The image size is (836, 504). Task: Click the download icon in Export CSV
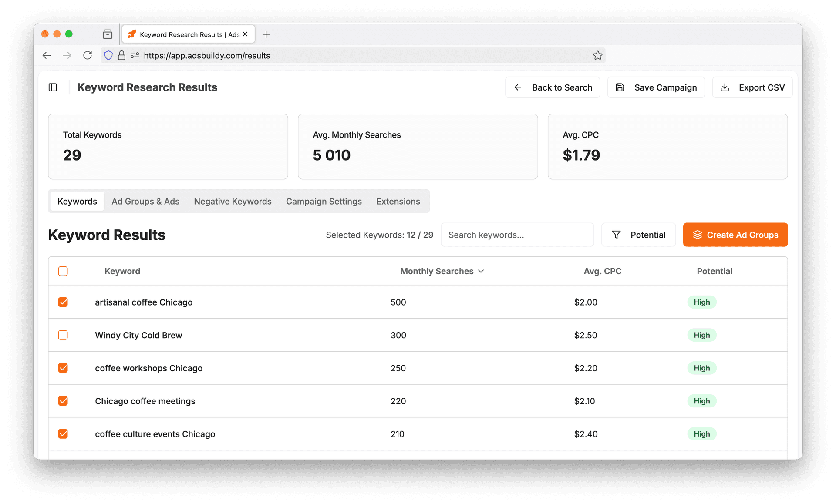(725, 87)
